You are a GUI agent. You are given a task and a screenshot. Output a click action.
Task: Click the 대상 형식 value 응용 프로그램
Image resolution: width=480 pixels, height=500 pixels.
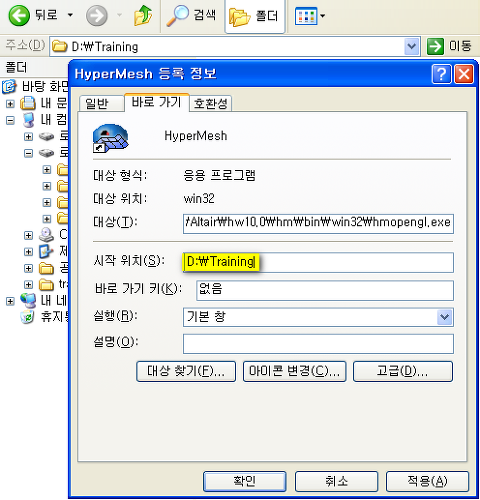point(219,175)
